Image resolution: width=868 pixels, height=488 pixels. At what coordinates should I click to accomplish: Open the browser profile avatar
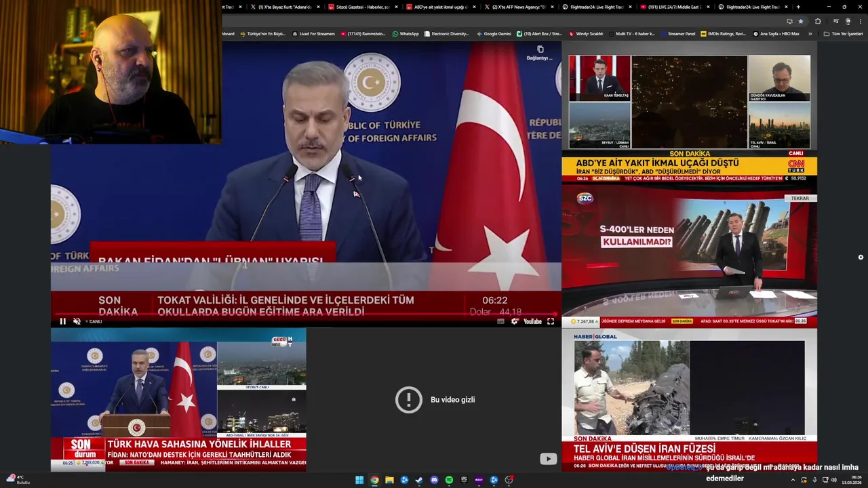[848, 21]
